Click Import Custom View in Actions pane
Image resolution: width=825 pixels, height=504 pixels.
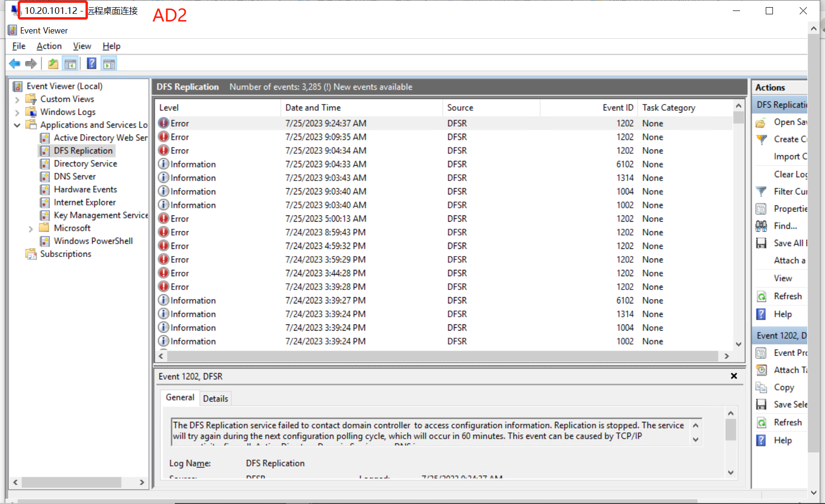point(791,157)
